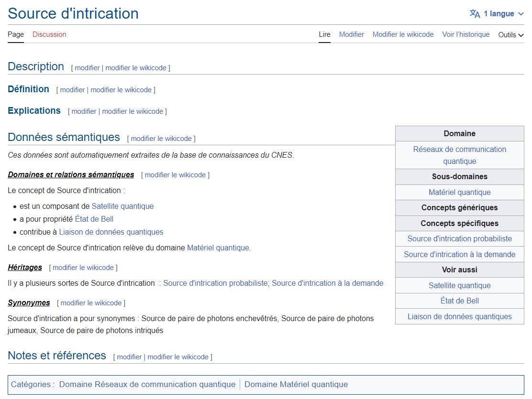Image resolution: width=532 pixels, height=399 pixels.
Task: Click the language translation icon
Action: pyautogui.click(x=475, y=14)
